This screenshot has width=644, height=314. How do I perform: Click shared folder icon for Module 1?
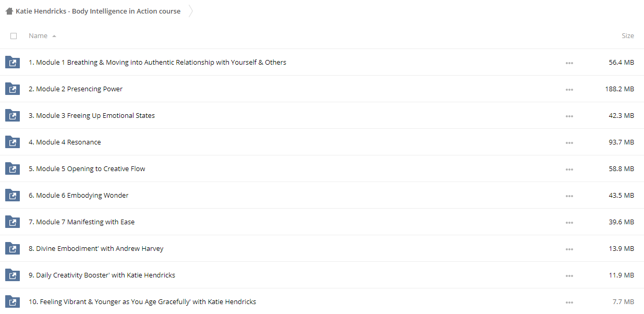tap(12, 63)
